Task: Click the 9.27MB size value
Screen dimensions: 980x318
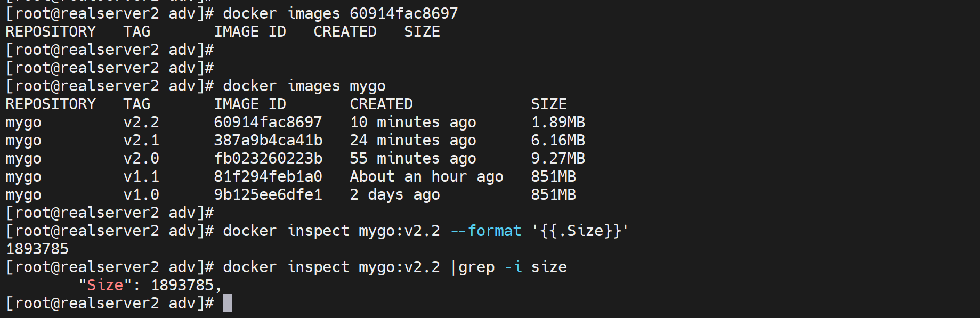Action: pos(558,158)
